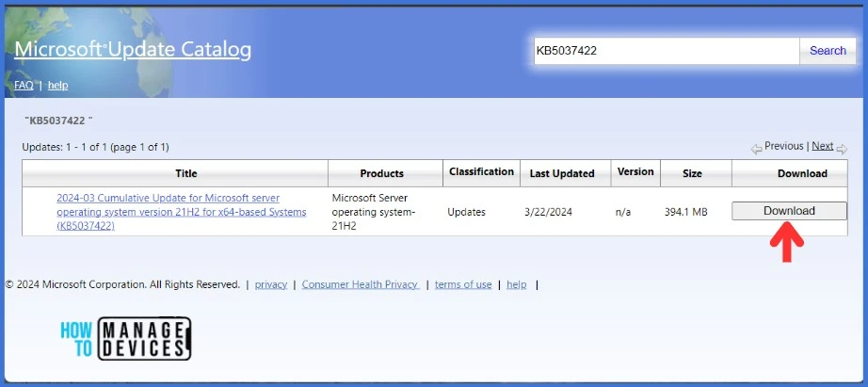Open the privacy footer link
The height and width of the screenshot is (387, 868).
pos(271,284)
